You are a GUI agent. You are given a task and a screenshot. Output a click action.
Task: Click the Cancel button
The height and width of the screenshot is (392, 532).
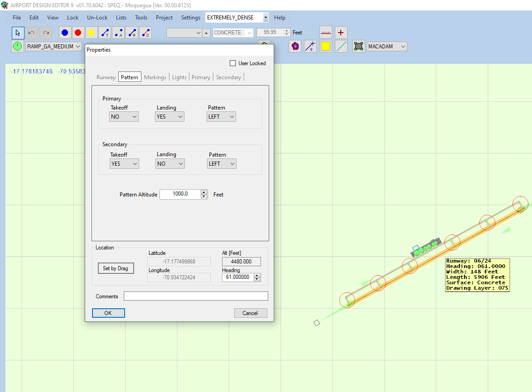click(251, 313)
